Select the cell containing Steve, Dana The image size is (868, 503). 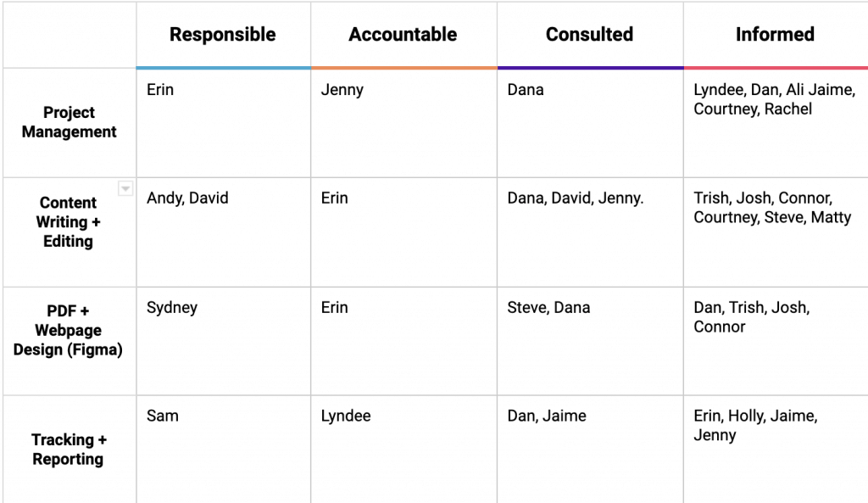[x=590, y=341]
